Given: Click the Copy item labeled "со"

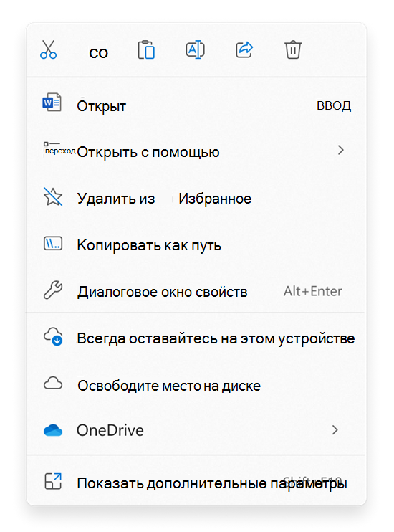Looking at the screenshot, I should tap(98, 53).
